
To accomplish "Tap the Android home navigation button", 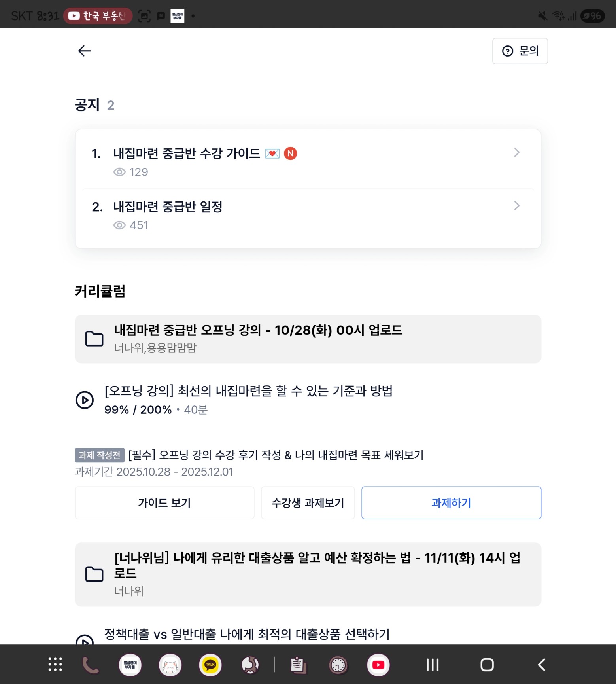I will 487,665.
